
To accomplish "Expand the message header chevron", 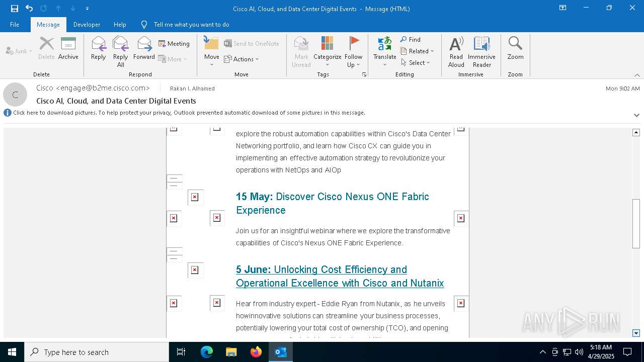I will (x=636, y=115).
